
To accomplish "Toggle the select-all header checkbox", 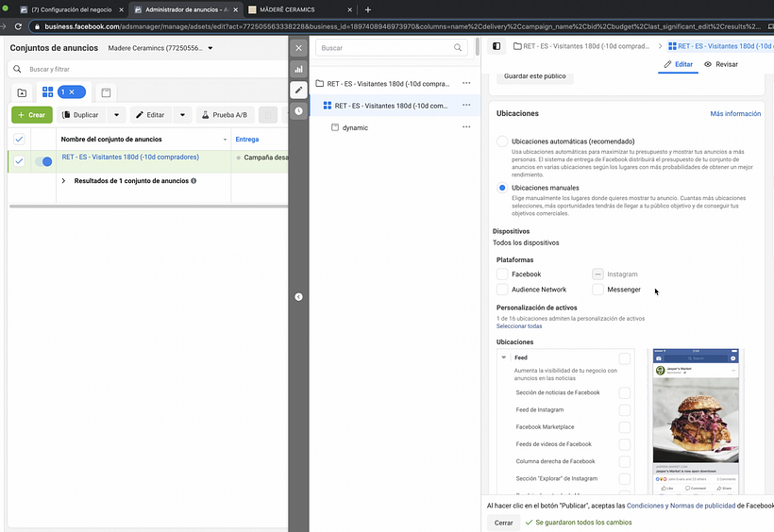I will [19, 140].
